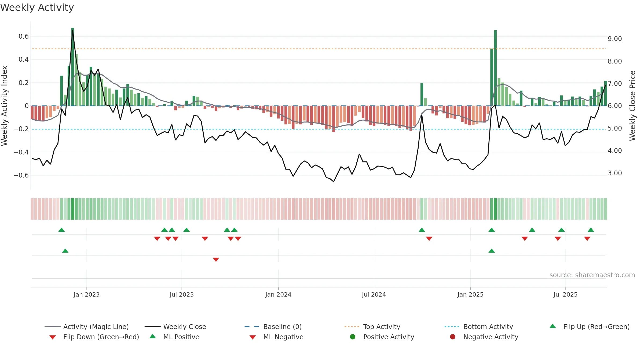Click the only red ML Negative marker in the chart
Image resolution: width=644 pixels, height=362 pixels.
coord(216,260)
